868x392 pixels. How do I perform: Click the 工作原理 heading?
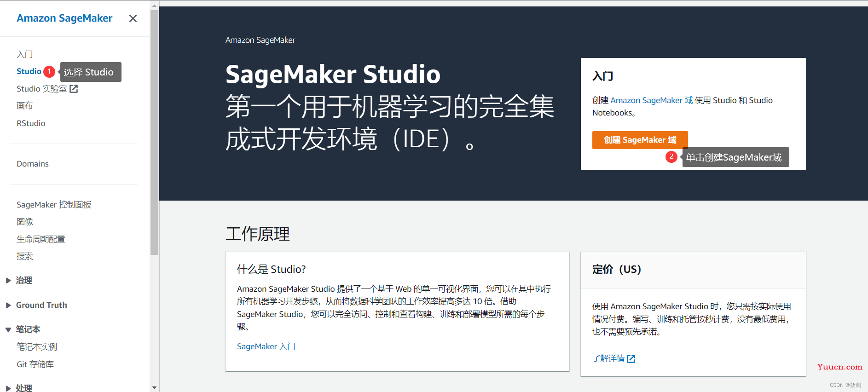tap(258, 234)
